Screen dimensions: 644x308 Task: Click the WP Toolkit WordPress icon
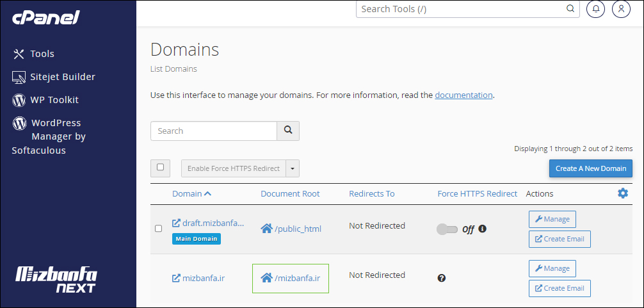[19, 100]
